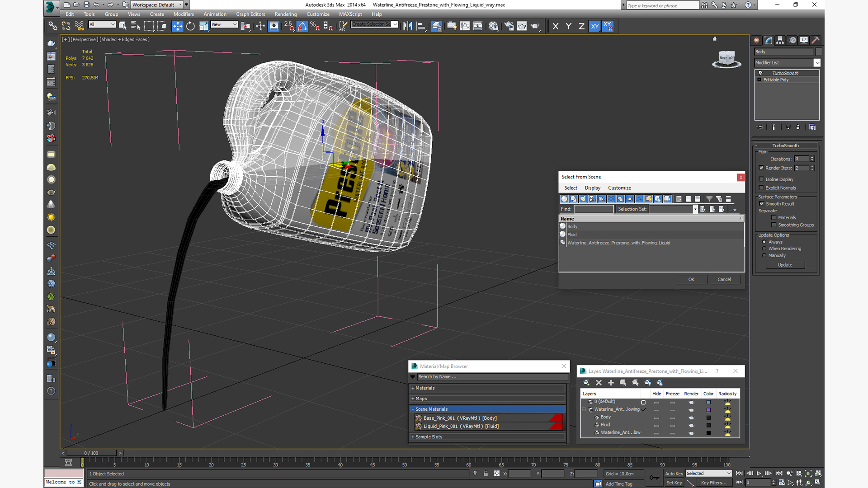This screenshot has height=488, width=868.
Task: Open the Hierarchy command panel tab
Action: [x=780, y=40]
